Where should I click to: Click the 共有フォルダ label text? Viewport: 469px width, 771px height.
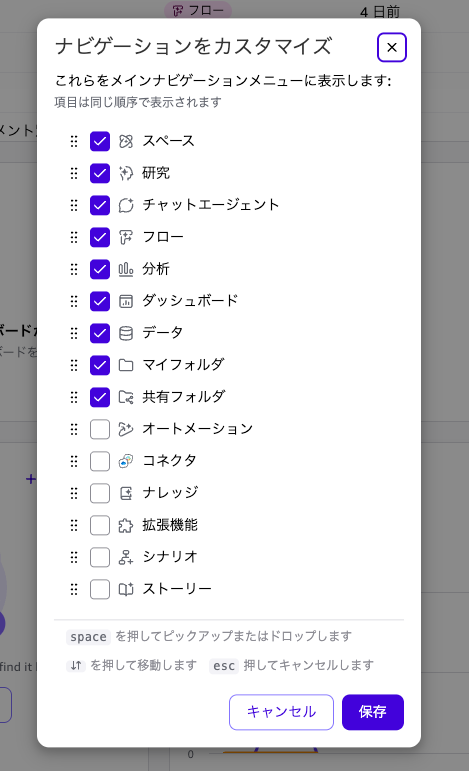click(184, 397)
